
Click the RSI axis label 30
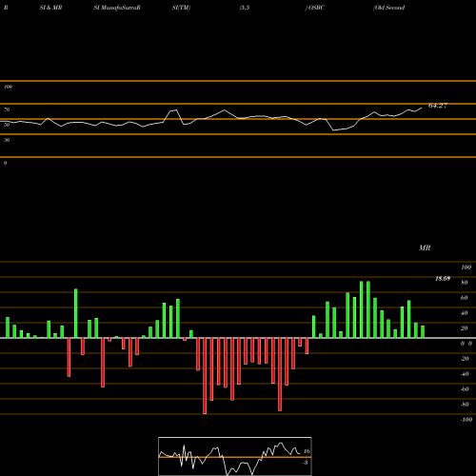pos(7,140)
